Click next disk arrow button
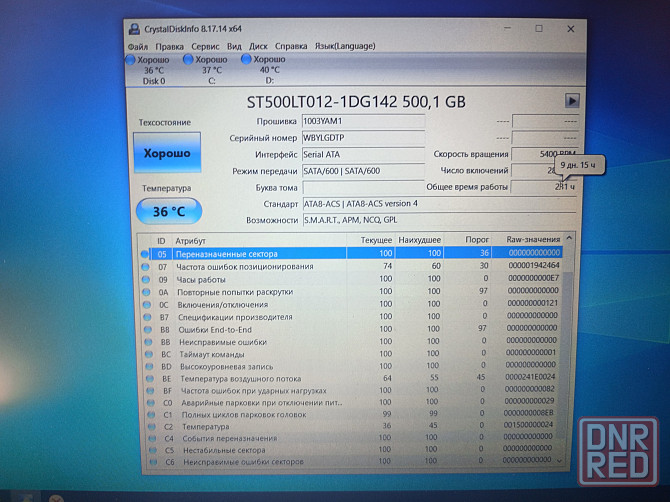 tap(572, 101)
